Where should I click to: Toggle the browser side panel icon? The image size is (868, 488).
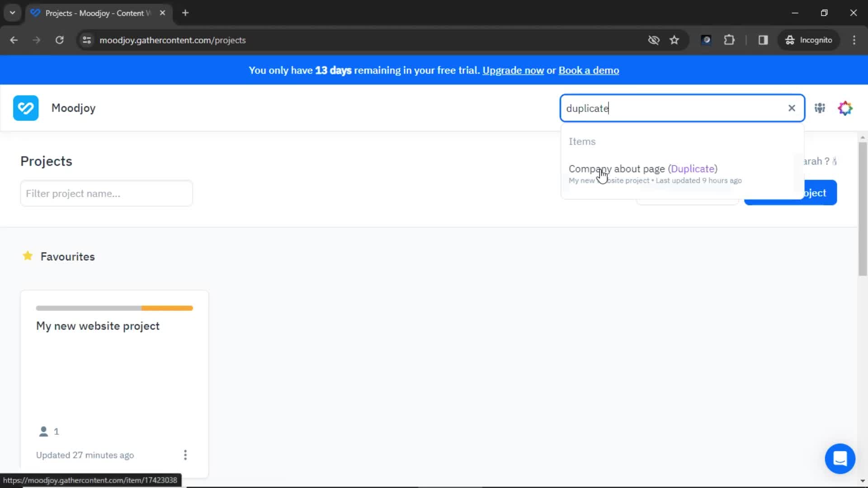click(x=763, y=40)
